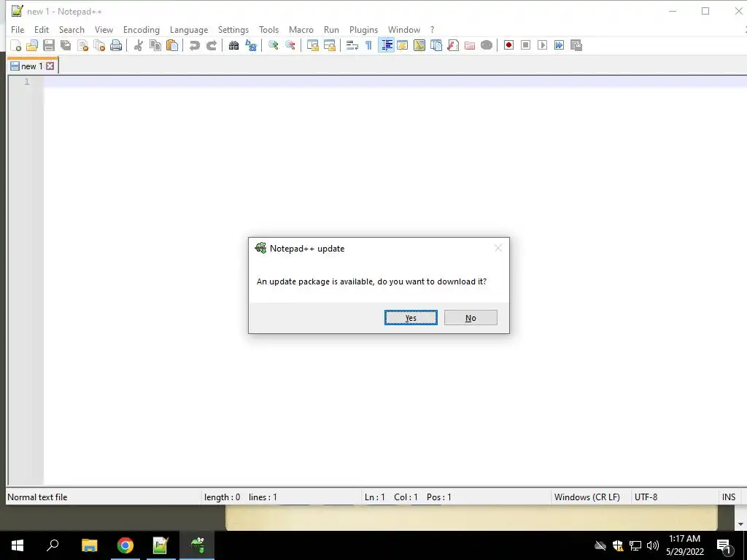Click the Stop Recording macro icon
This screenshot has width=747, height=560.
[525, 45]
